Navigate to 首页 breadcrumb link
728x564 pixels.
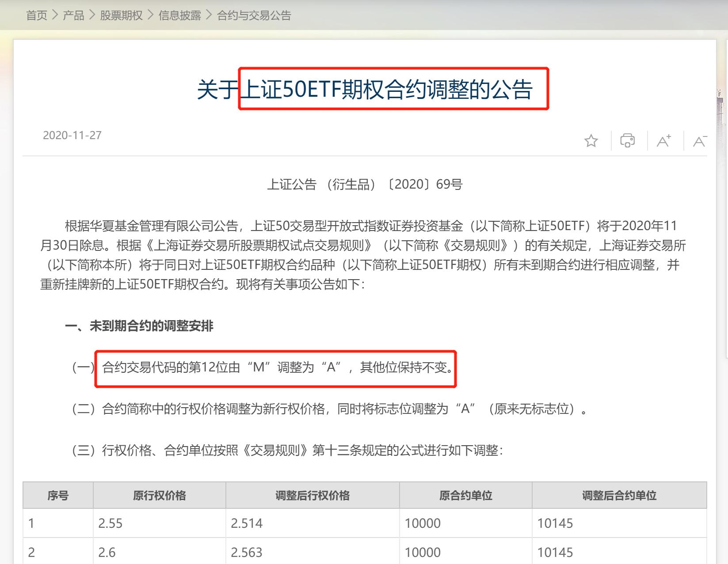pos(37,15)
